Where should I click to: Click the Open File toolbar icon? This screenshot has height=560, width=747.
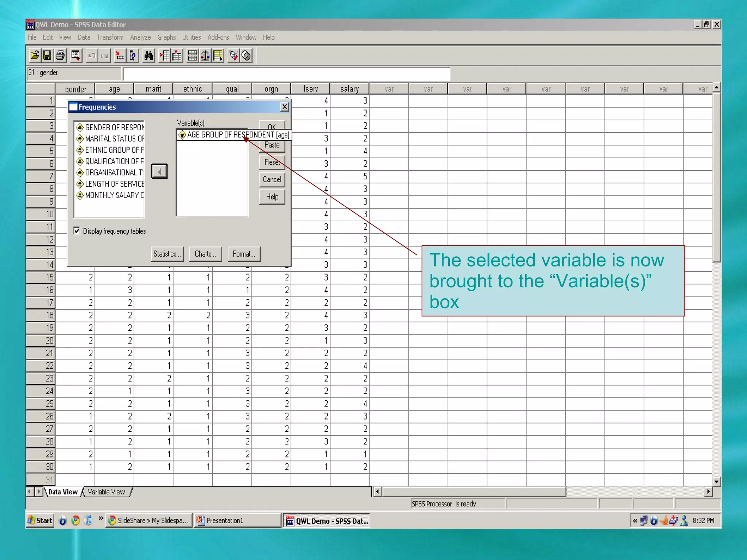point(35,56)
